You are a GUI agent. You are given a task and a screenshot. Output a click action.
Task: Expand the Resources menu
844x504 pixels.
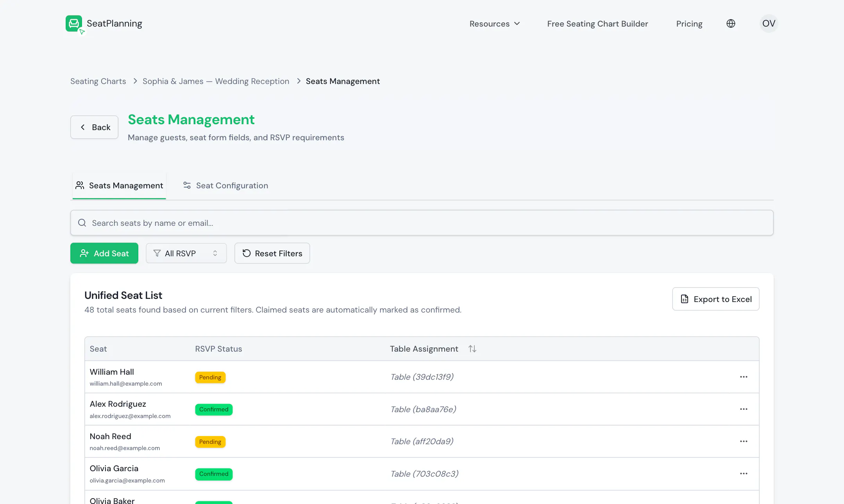tap(495, 24)
